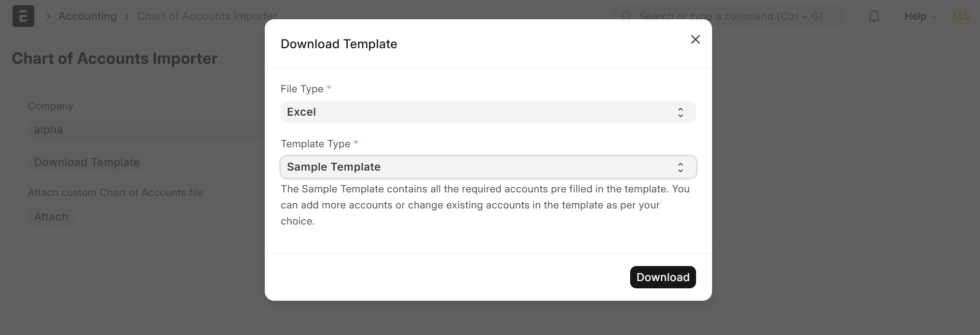The width and height of the screenshot is (980, 335).
Task: Navigate to Accounting via breadcrumb
Action: pyautogui.click(x=88, y=16)
